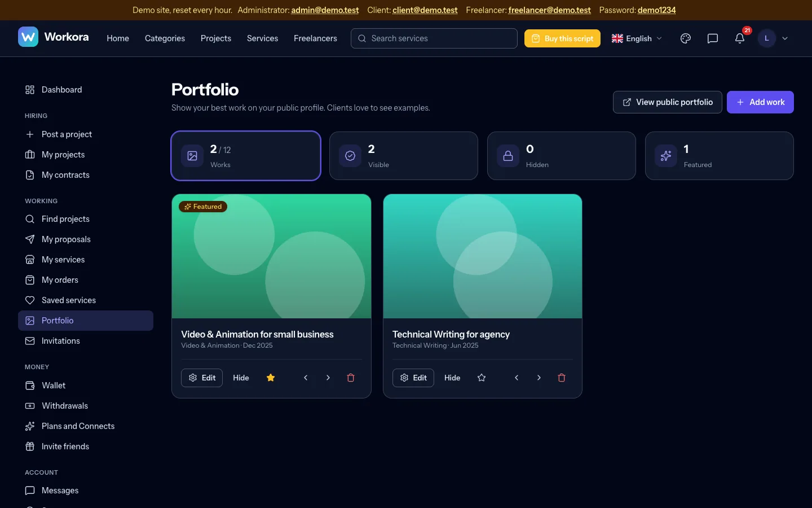Open My contracts in sidebar
This screenshot has height=508, width=812.
coord(86,175)
